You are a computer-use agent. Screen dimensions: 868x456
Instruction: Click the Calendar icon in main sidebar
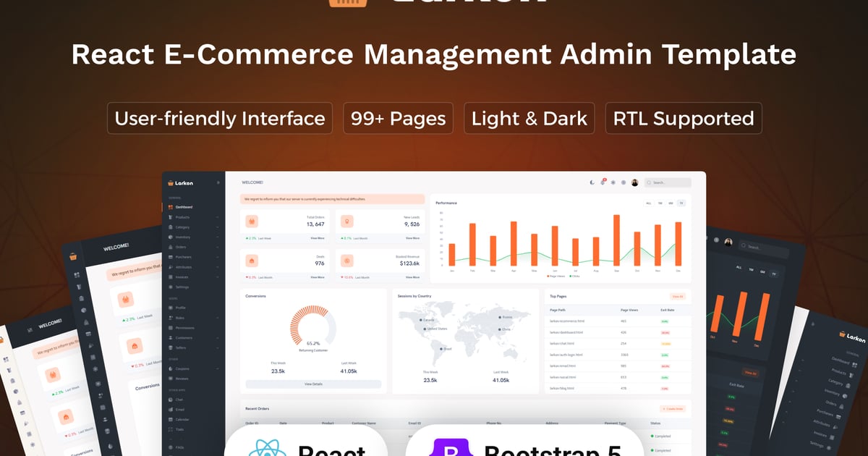[171, 419]
